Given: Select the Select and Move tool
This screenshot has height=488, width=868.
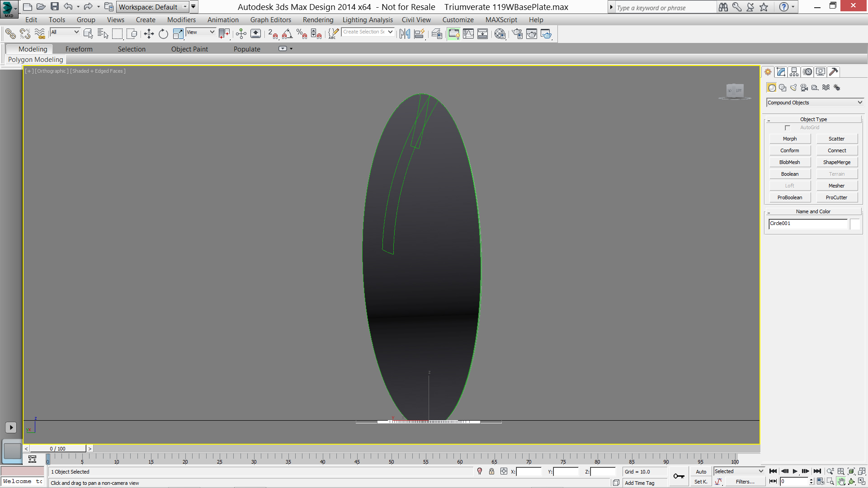Looking at the screenshot, I should click(149, 34).
